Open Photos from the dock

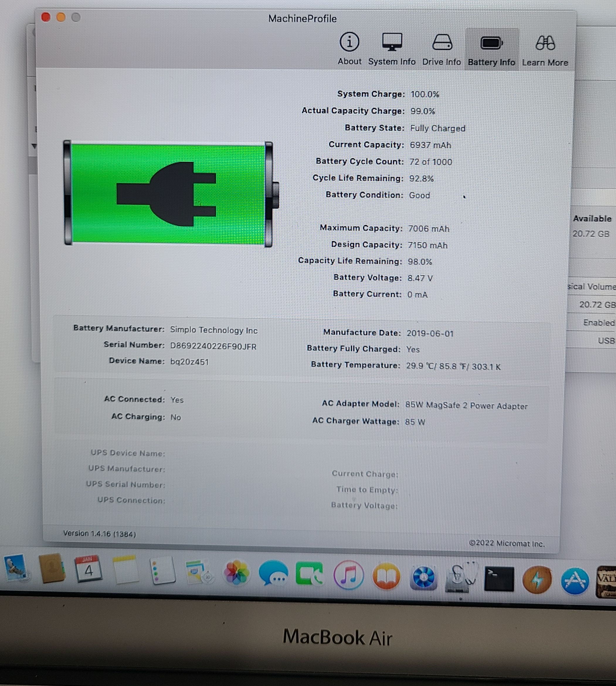pyautogui.click(x=236, y=573)
